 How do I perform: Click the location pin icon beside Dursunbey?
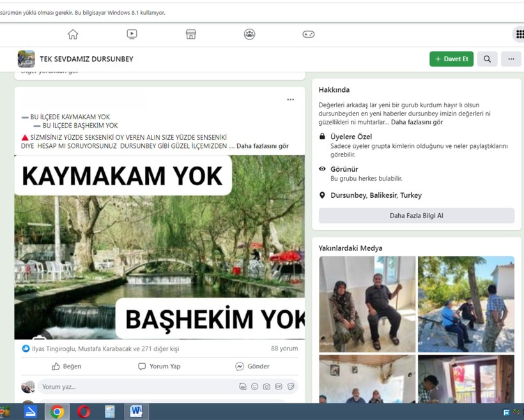pyautogui.click(x=322, y=195)
